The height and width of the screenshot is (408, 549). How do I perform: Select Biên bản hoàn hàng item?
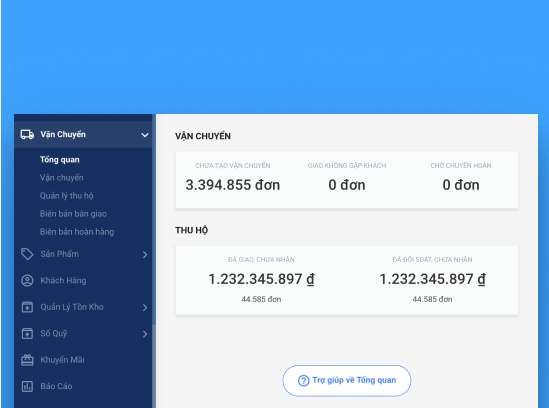pyautogui.click(x=77, y=232)
